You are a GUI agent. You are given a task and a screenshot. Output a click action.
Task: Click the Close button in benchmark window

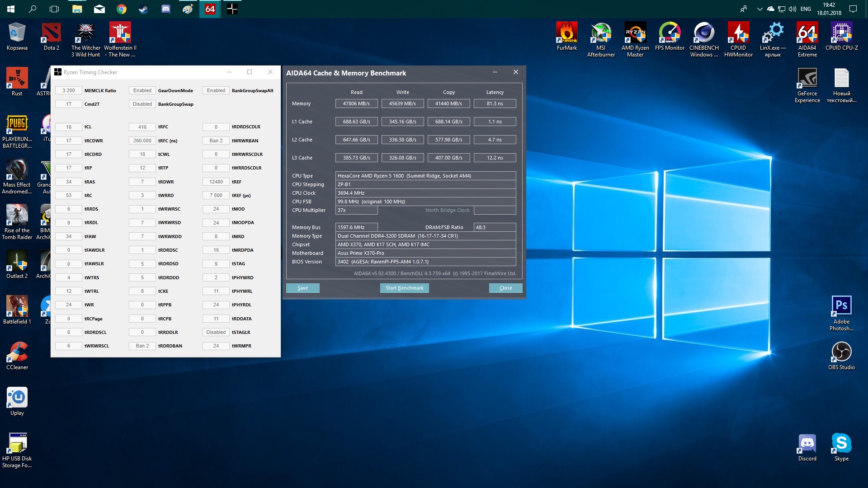coord(505,288)
